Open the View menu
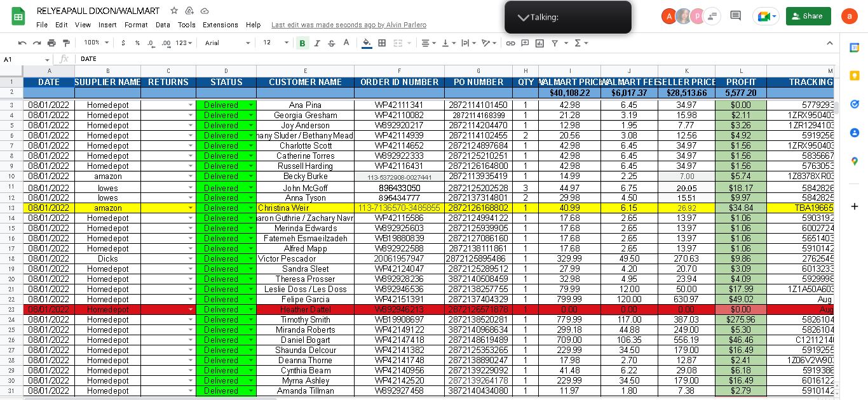This screenshot has height=400, width=868. pos(83,25)
